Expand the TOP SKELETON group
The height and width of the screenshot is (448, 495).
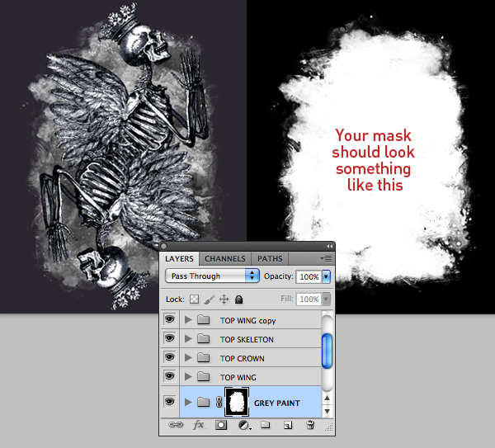(188, 339)
